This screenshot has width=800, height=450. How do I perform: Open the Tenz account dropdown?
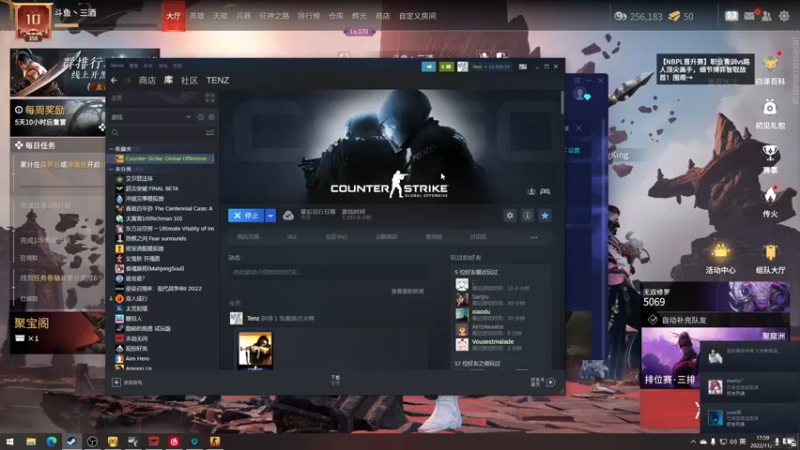click(x=491, y=67)
